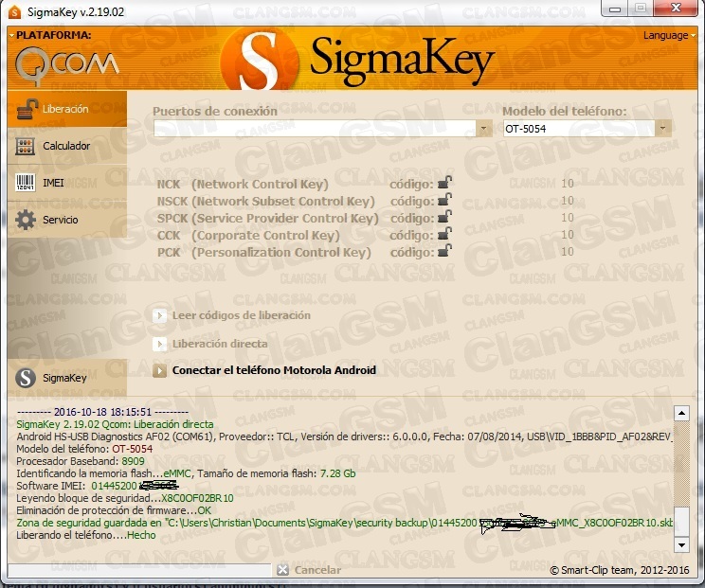The image size is (705, 588).
Task: Click the Leer códigos arrow icon
Action: click(159, 316)
